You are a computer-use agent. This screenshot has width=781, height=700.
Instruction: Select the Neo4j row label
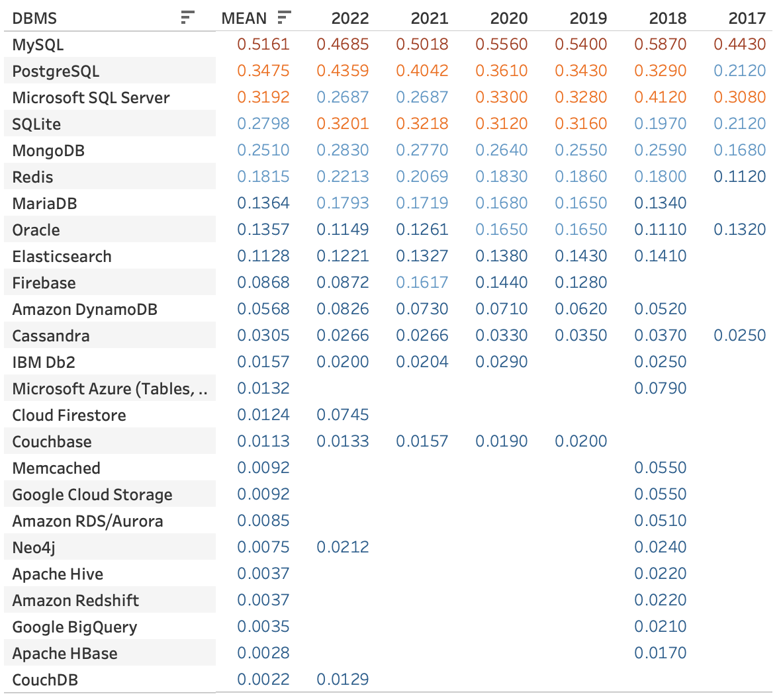click(x=33, y=547)
